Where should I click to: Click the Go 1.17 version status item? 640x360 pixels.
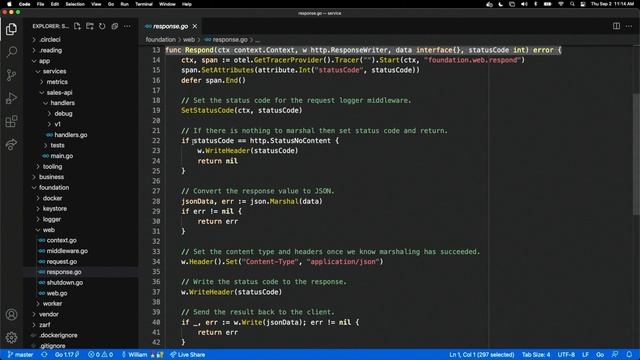(67, 355)
